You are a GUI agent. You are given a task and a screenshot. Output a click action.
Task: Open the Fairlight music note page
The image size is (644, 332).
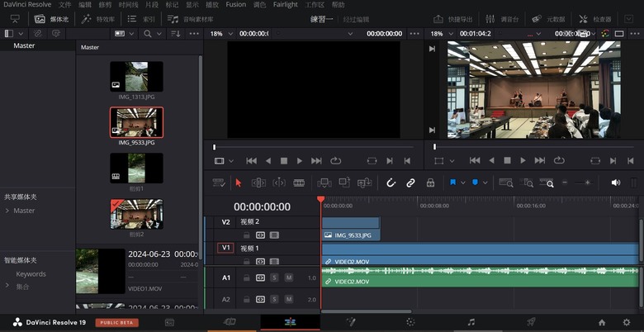[471, 322]
